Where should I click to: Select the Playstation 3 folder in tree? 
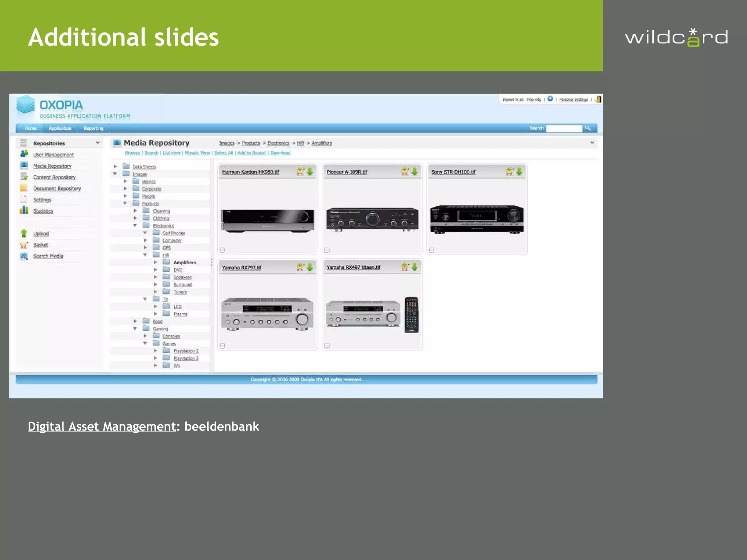tap(186, 358)
